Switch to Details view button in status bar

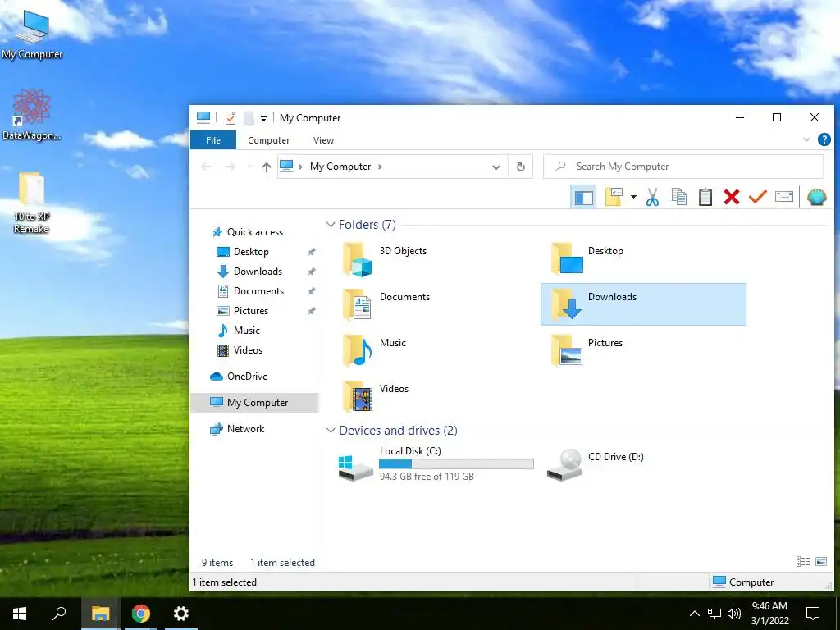802,561
